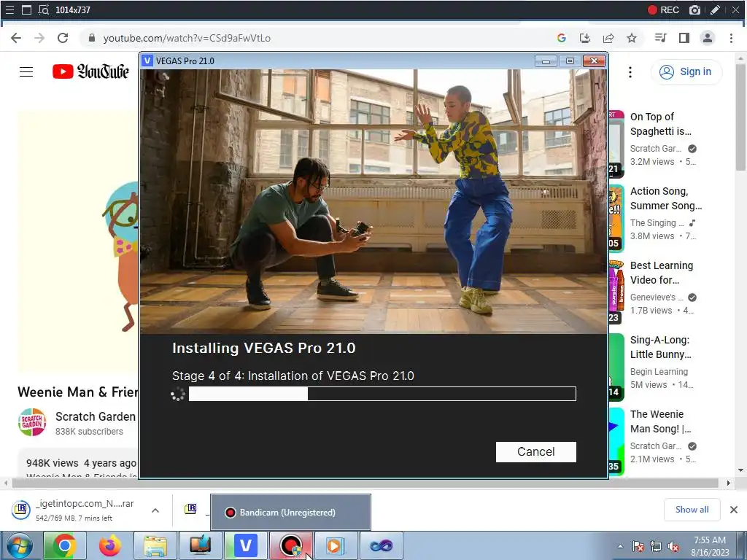Open Bandicam hamburger menu
Viewport: 747px width, 560px height.
[x=9, y=9]
